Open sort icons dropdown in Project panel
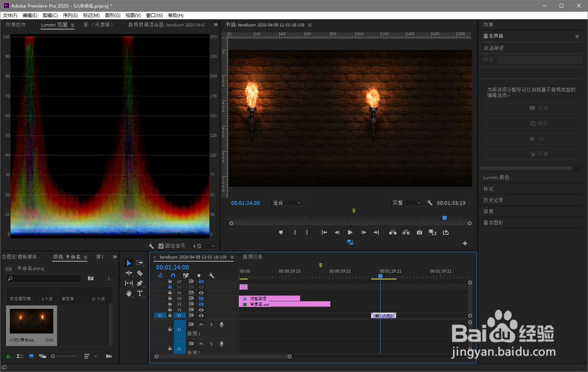Viewport: 588px width, 372px height. (90, 356)
